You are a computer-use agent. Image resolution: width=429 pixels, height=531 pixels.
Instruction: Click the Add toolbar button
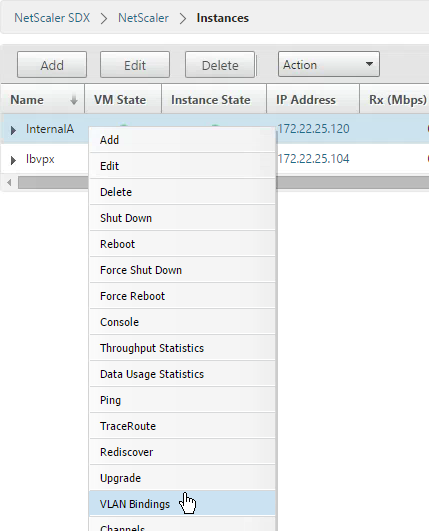point(52,65)
